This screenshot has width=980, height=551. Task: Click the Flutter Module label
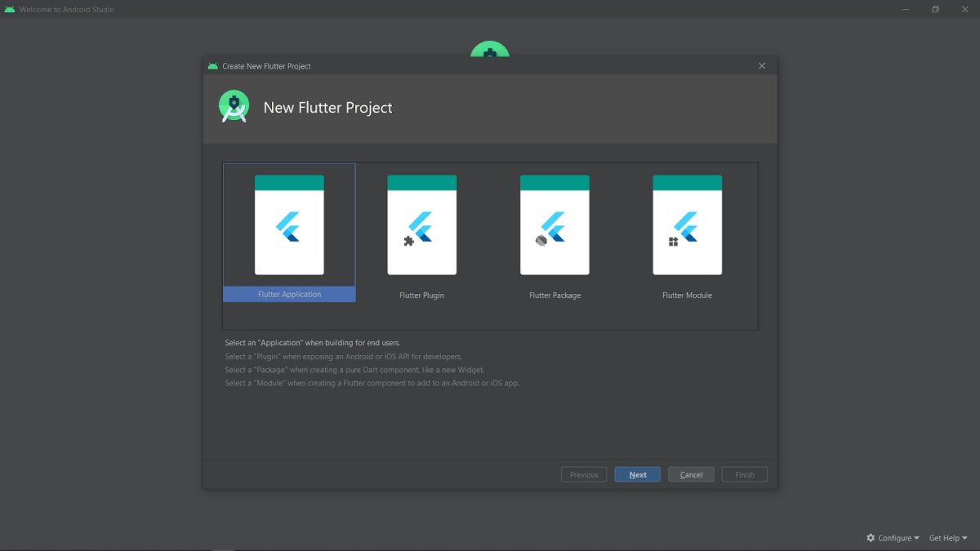[687, 295]
